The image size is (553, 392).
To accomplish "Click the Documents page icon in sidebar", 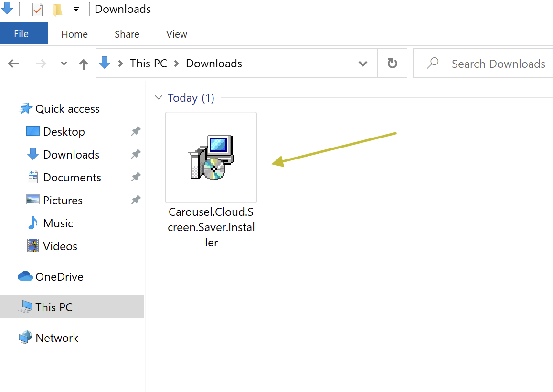I will [x=33, y=177].
